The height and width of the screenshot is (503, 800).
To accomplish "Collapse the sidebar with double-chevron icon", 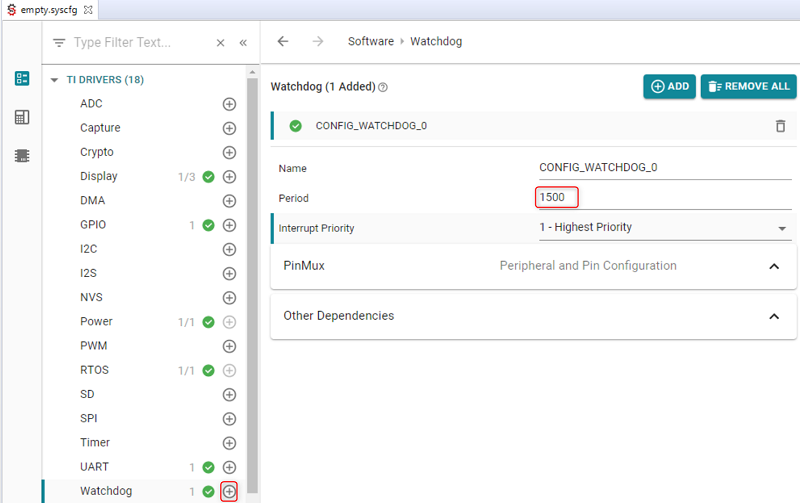I will (x=243, y=43).
